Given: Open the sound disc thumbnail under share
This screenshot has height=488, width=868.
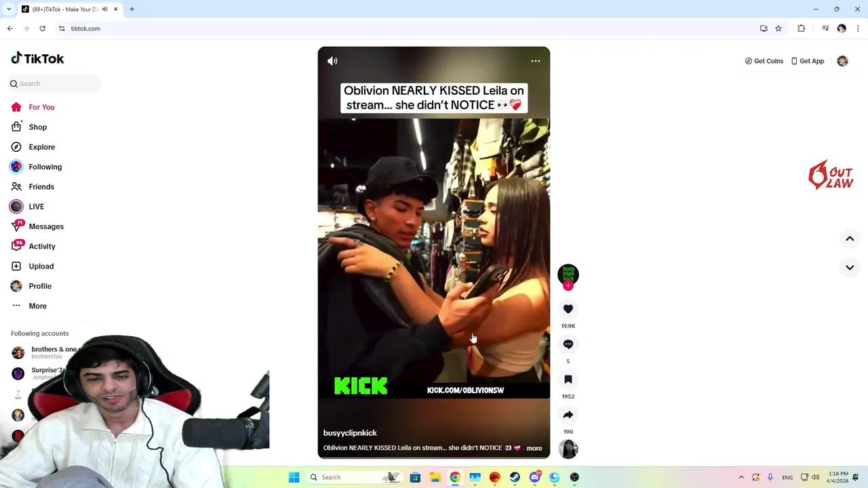Looking at the screenshot, I should [x=568, y=449].
